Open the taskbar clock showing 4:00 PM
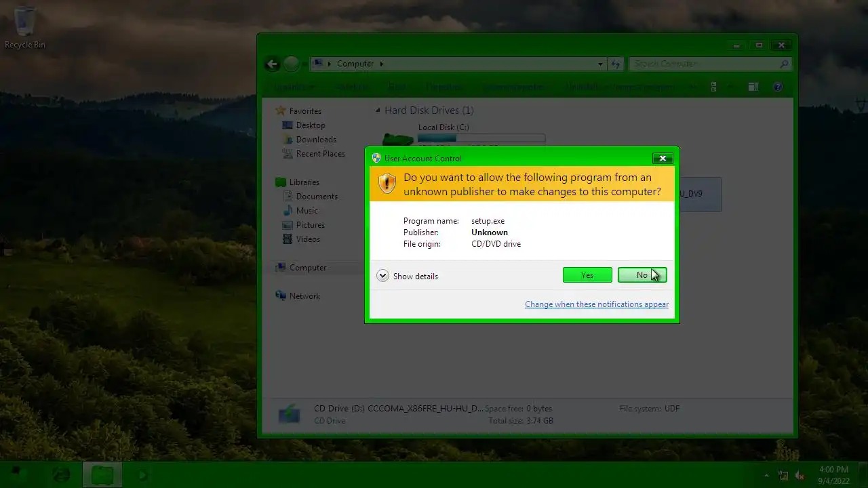Viewport: 868px width, 488px height. 833,475
